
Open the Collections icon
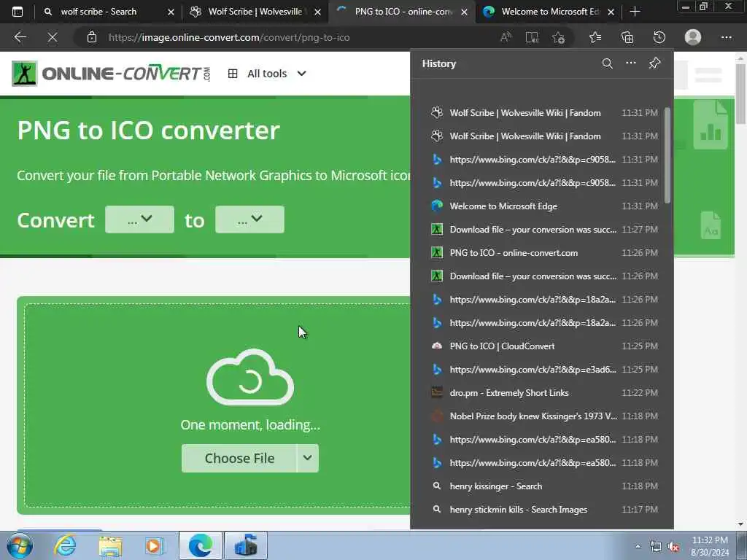[627, 37]
